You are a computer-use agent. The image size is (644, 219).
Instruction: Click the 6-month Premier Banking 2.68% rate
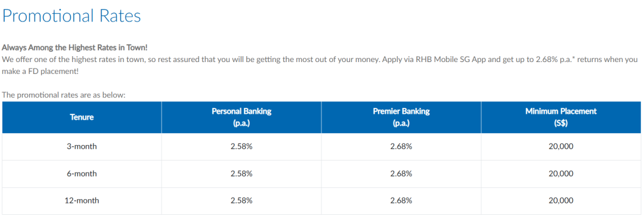401,174
